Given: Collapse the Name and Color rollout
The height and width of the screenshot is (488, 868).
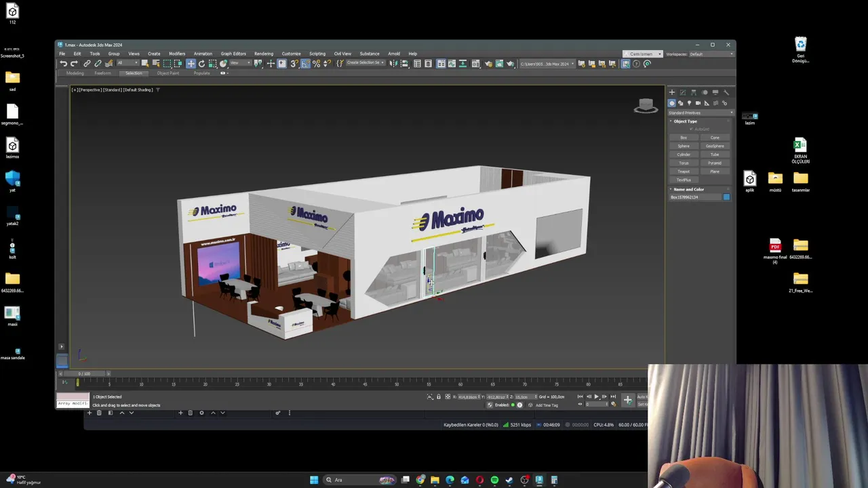Looking at the screenshot, I should click(689, 189).
